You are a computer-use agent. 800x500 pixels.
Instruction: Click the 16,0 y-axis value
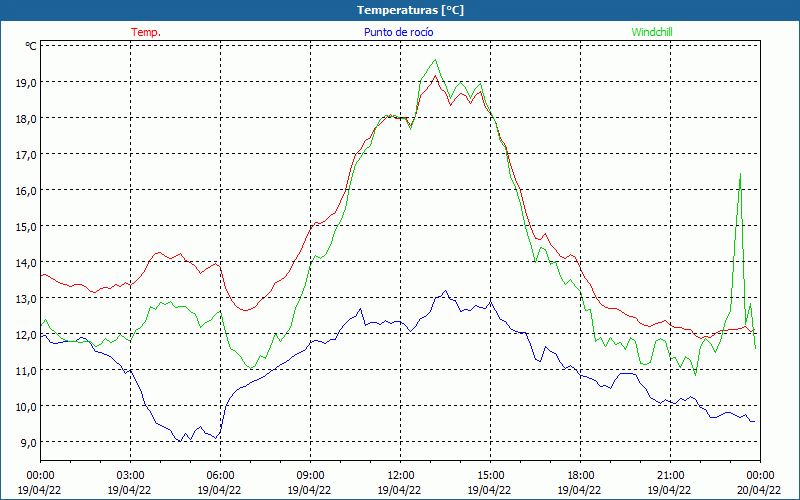tap(28, 190)
